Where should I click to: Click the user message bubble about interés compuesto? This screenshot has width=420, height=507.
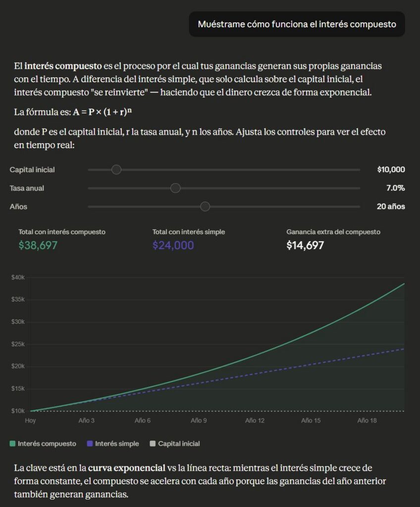pos(297,24)
